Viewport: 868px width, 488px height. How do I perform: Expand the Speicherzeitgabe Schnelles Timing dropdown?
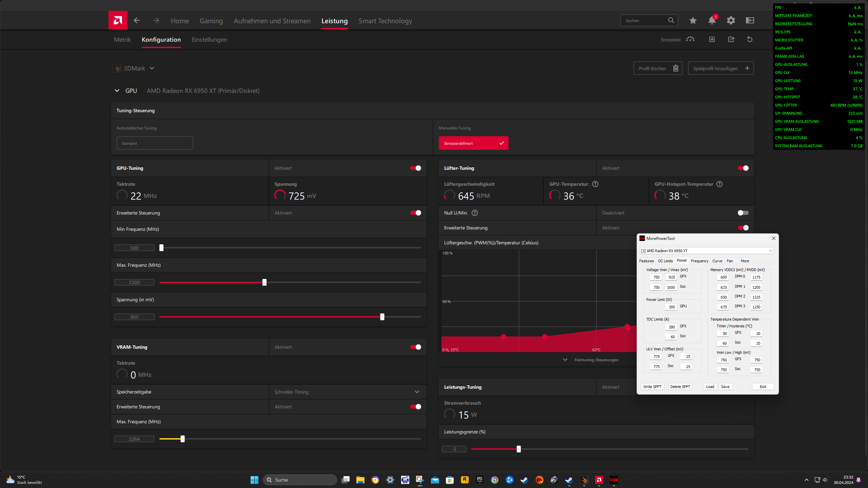tap(417, 392)
